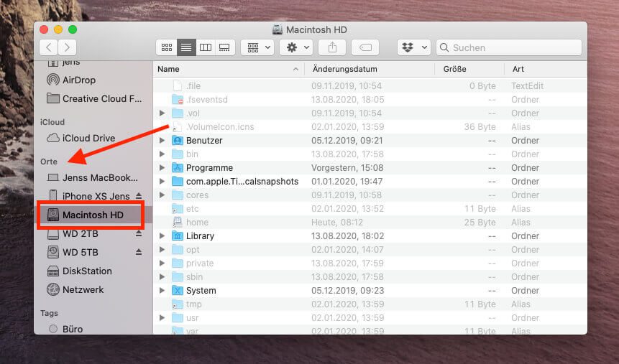Click the date Vorgestern, 15:08
The width and height of the screenshot is (619, 364).
(347, 167)
